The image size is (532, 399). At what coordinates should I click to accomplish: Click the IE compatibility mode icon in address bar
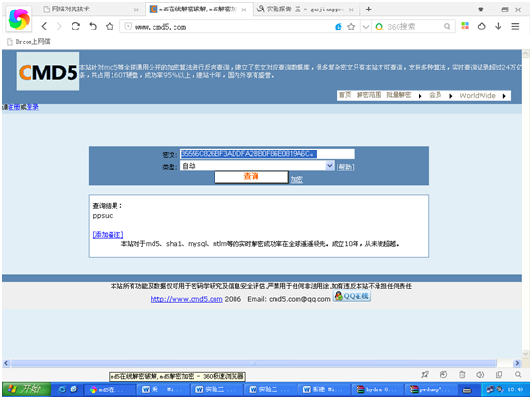(x=338, y=27)
